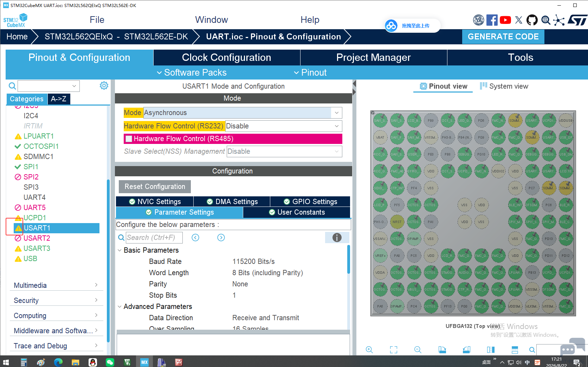Switch to Clock Configuration tab

(227, 57)
